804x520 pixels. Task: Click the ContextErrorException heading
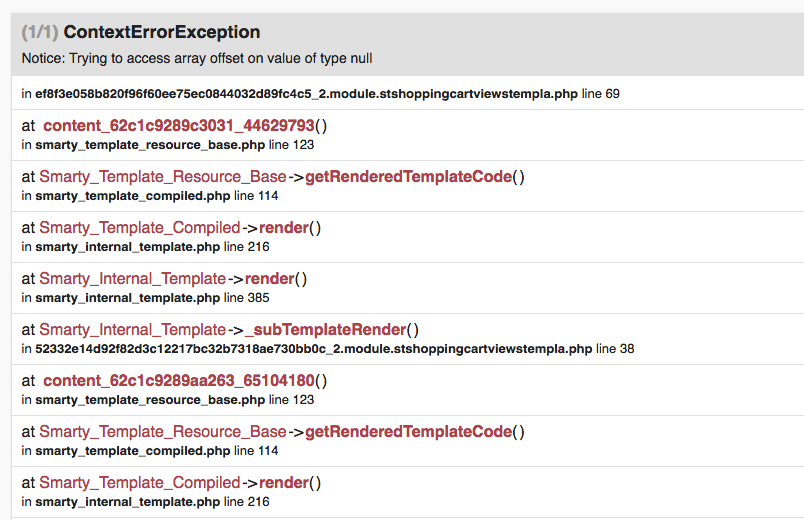click(162, 33)
